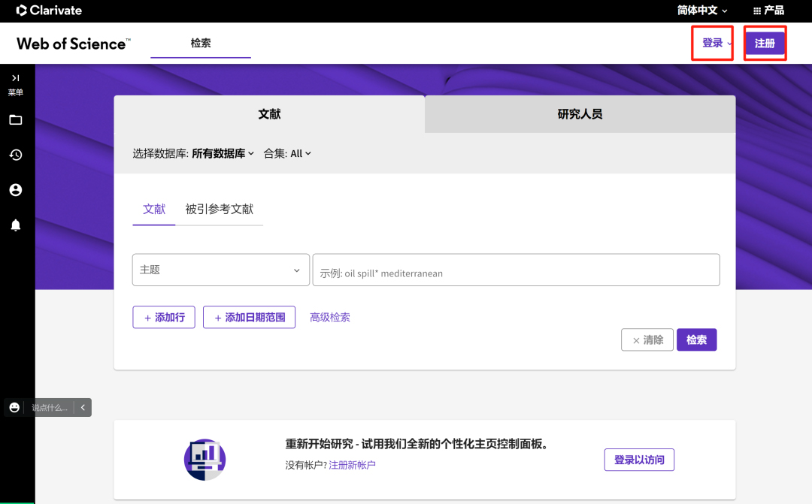Click the Clarivate logo

[49, 11]
